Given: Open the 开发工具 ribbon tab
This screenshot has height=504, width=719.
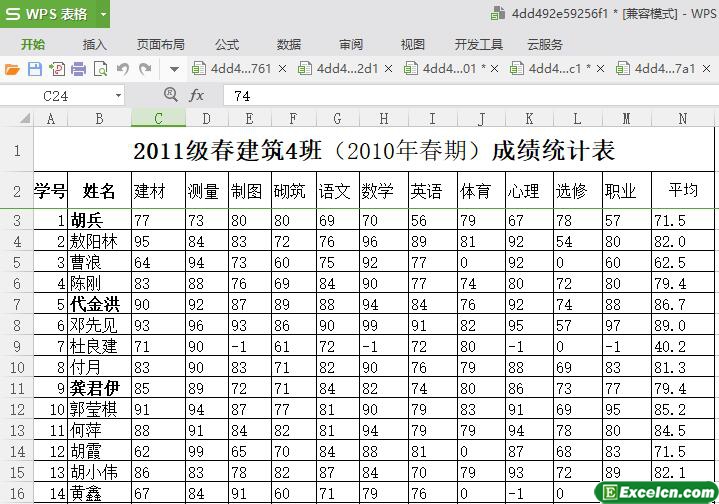Looking at the screenshot, I should pyautogui.click(x=479, y=44).
